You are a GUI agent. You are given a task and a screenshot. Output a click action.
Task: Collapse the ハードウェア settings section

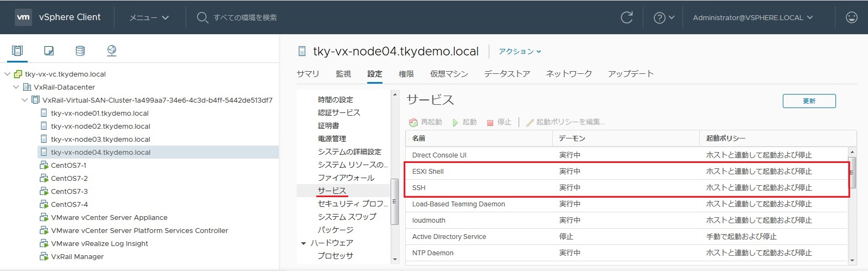point(304,243)
